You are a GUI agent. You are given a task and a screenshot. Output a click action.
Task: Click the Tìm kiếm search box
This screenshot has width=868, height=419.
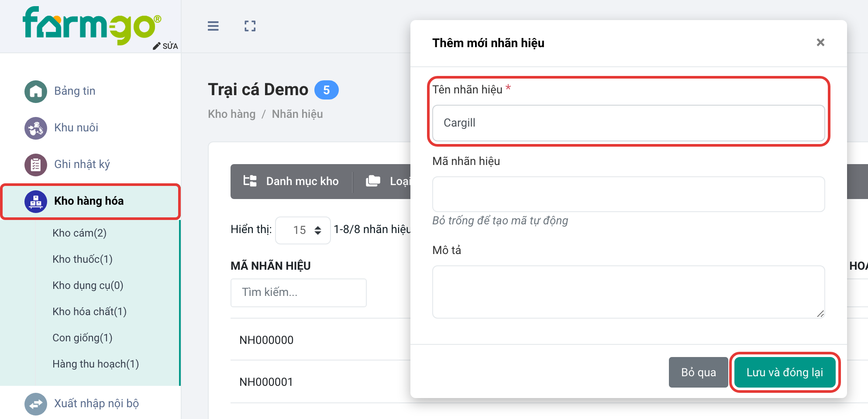point(299,292)
